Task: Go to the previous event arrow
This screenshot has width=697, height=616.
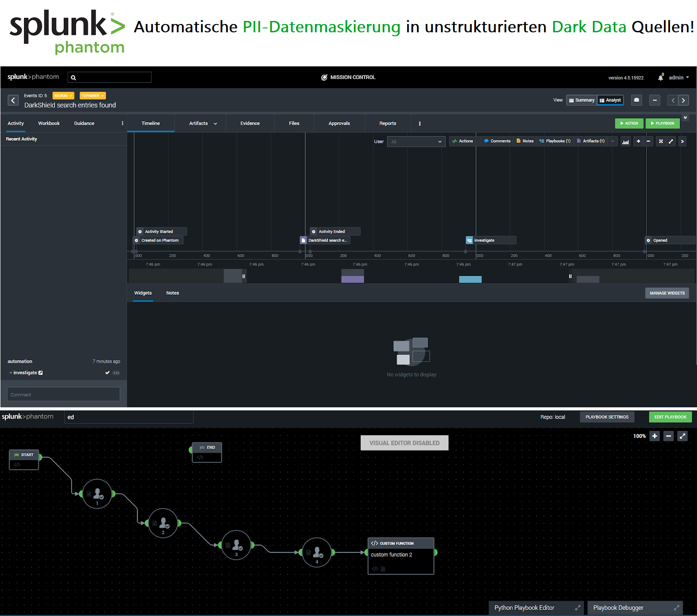Action: click(673, 100)
